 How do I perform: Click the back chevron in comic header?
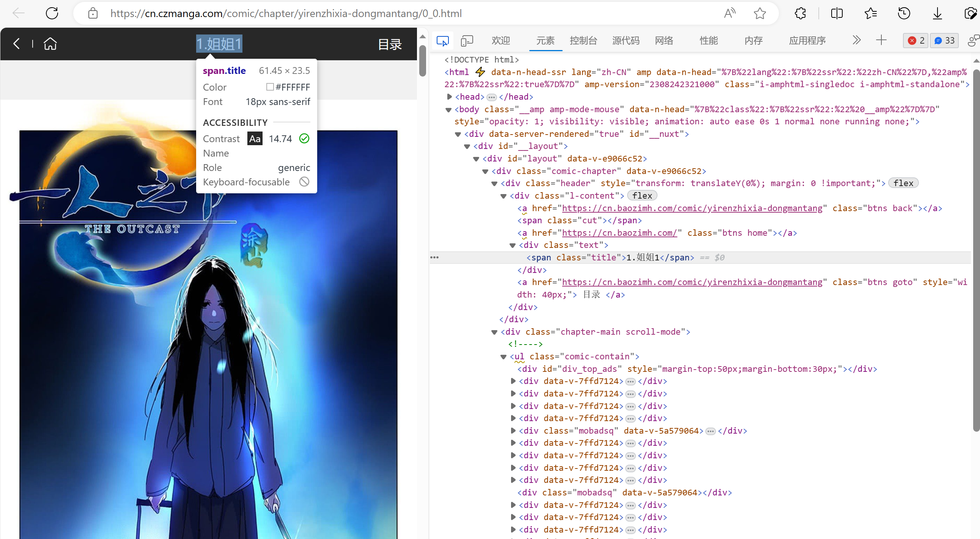(16, 44)
